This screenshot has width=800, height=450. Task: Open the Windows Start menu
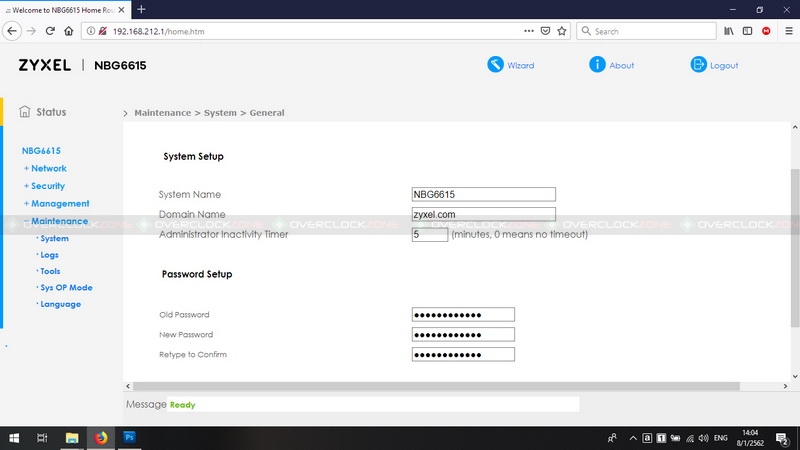pyautogui.click(x=14, y=438)
